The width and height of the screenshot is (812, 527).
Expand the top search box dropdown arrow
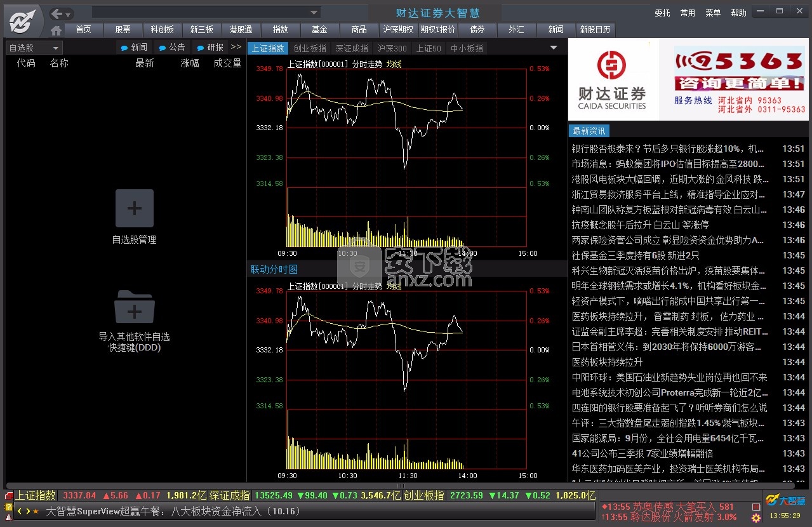pos(314,13)
